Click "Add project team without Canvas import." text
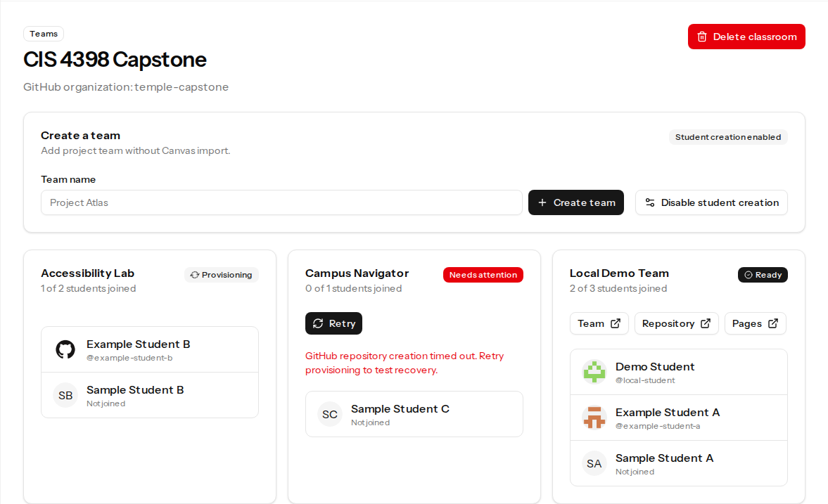828x504 pixels. tap(136, 151)
